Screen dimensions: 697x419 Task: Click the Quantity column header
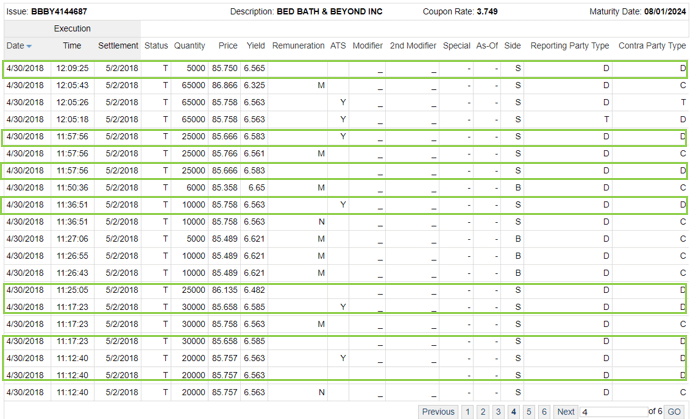[189, 46]
